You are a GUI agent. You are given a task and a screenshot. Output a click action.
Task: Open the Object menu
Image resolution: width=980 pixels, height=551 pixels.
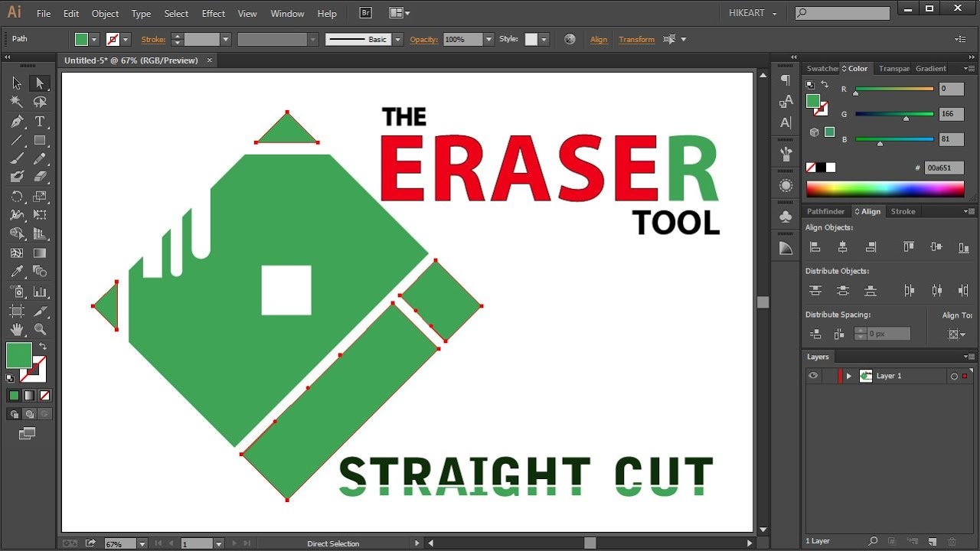pos(105,14)
